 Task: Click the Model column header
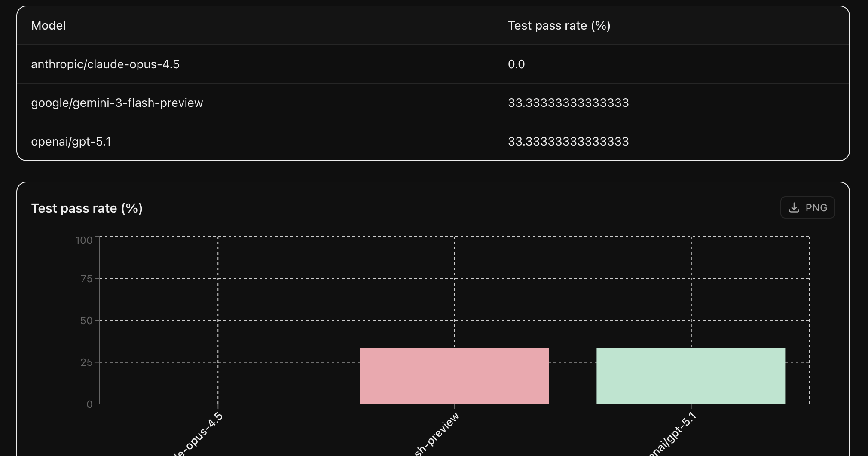pyautogui.click(x=48, y=26)
